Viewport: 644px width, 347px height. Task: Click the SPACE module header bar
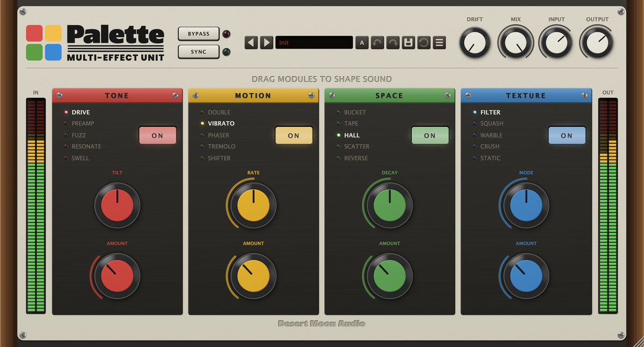point(390,96)
